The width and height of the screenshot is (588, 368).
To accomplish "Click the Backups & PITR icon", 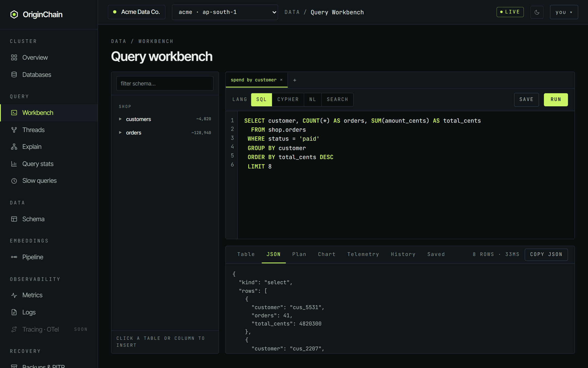I will (x=14, y=366).
